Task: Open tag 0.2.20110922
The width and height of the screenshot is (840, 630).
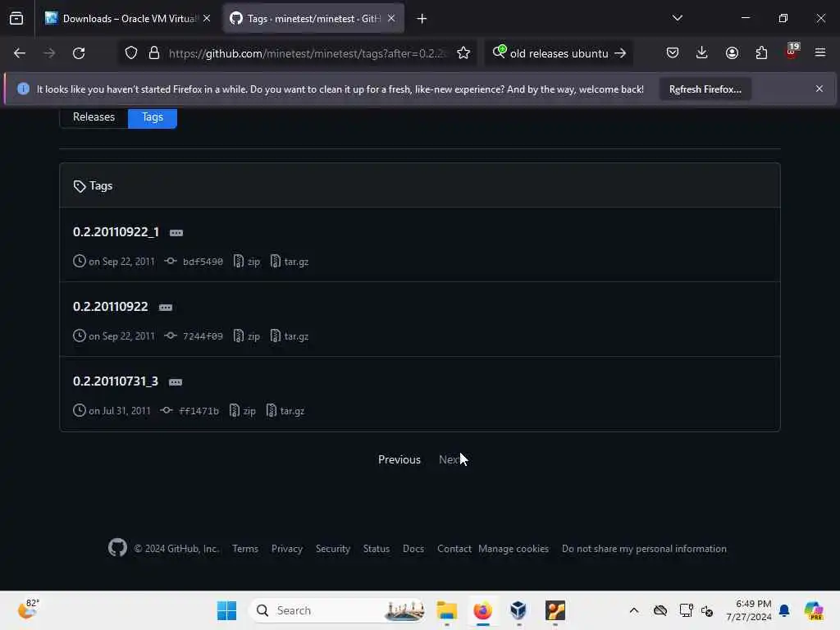Action: point(111,307)
